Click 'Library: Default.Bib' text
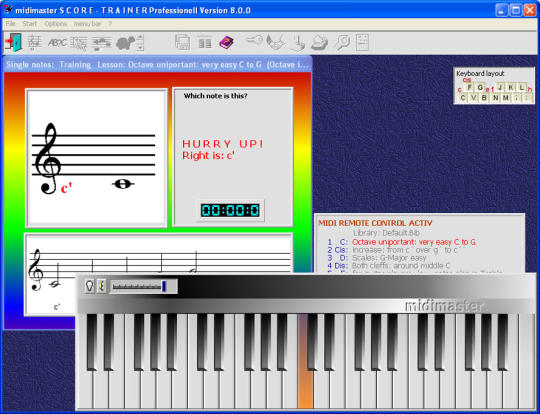Screen dimensions: 540x414 coord(386,233)
